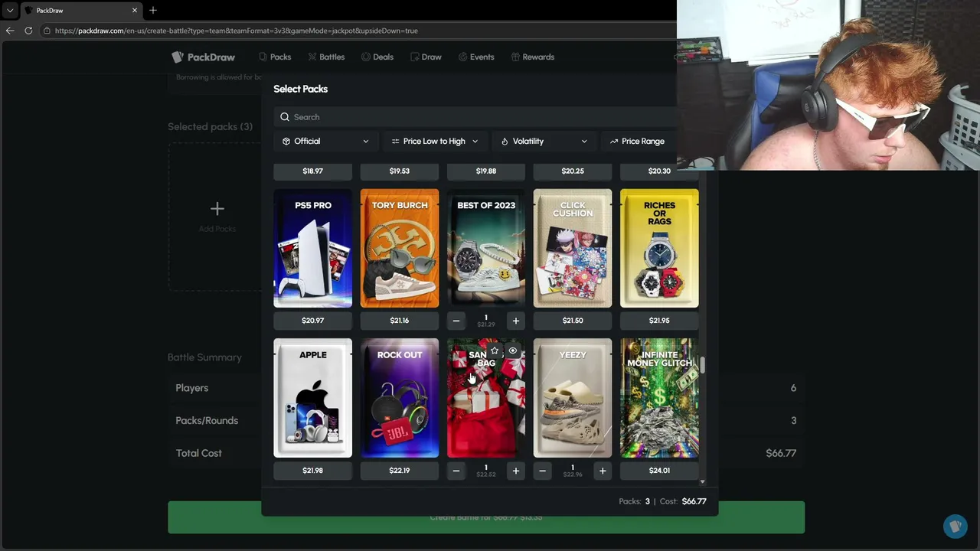This screenshot has width=980, height=551.
Task: Add the Riches or Rags pack for $21.95
Action: coord(659,321)
